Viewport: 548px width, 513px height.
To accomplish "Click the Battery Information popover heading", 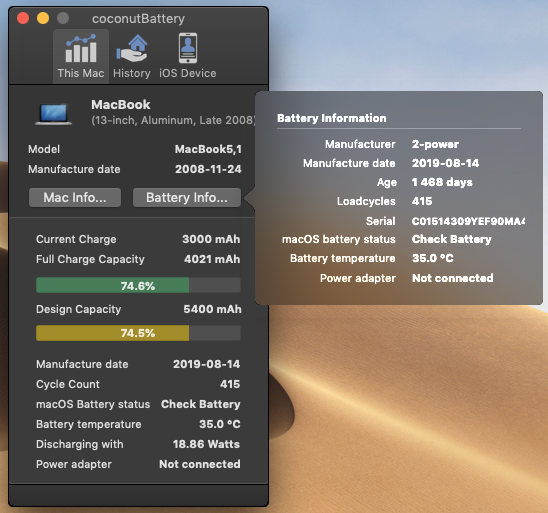I will pos(332,118).
